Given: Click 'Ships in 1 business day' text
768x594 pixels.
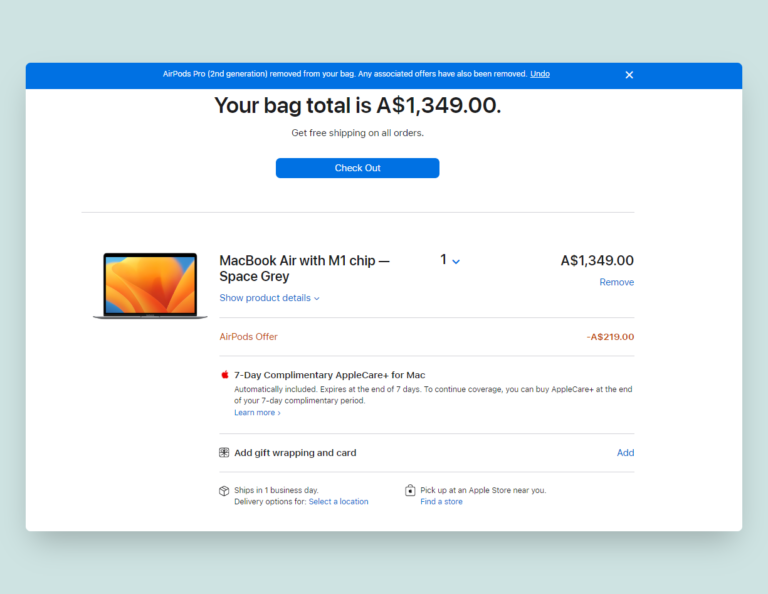Looking at the screenshot, I should 276,490.
